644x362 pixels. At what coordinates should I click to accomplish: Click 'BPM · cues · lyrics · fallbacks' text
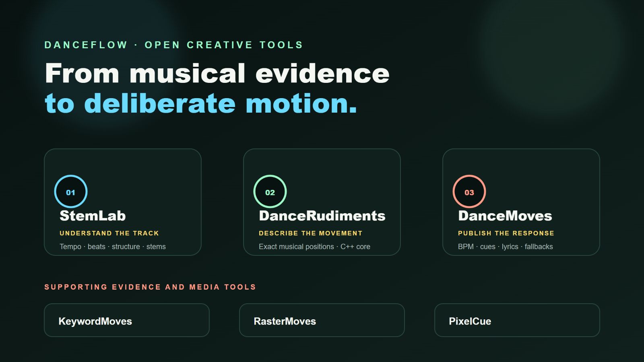506,247
